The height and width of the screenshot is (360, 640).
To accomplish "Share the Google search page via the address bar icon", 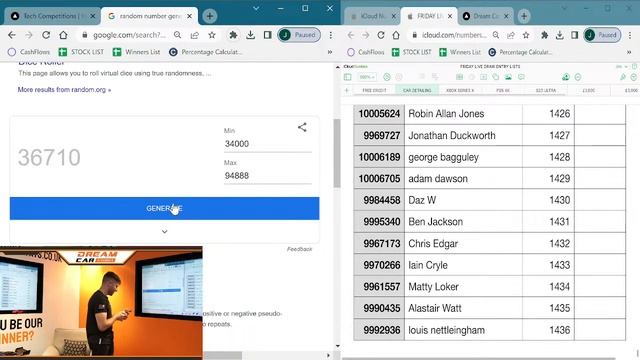I will pos(195,35).
